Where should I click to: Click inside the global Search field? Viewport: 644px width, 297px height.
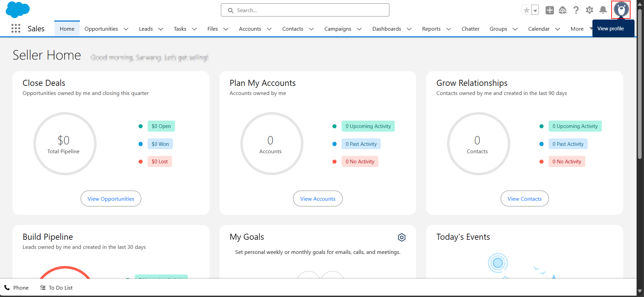[x=305, y=10]
